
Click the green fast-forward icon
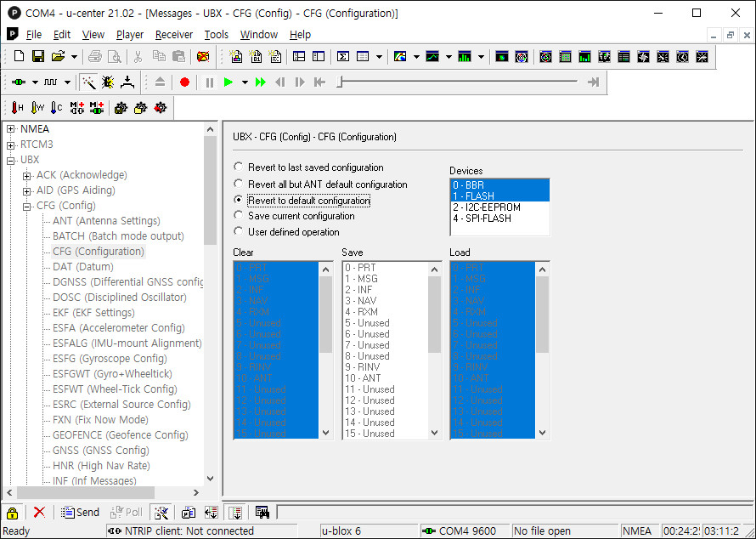coord(261,82)
